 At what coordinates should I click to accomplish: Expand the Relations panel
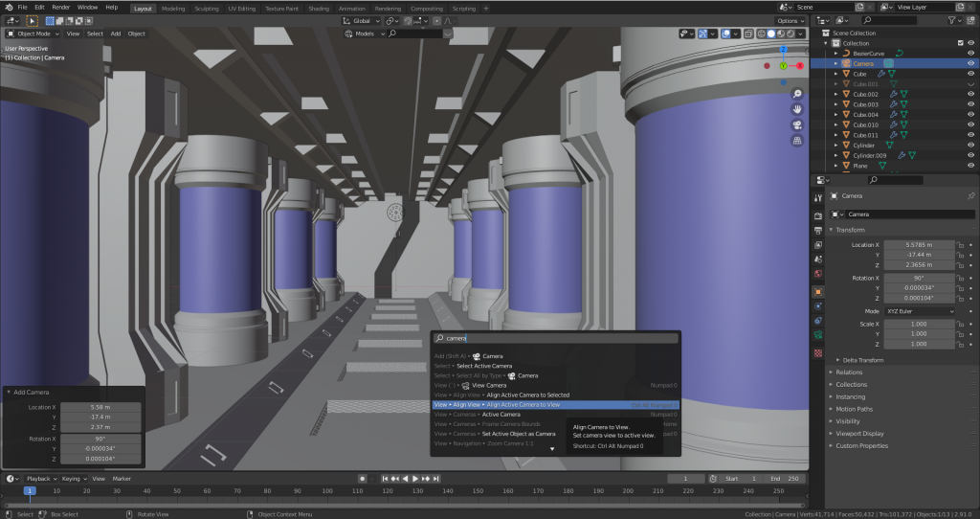coord(849,372)
